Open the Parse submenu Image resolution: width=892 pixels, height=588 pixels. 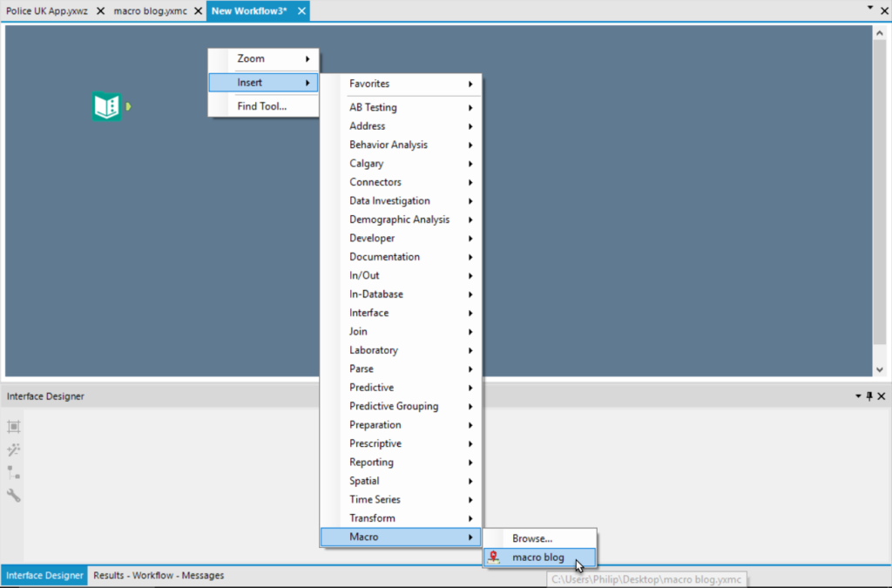pyautogui.click(x=401, y=369)
